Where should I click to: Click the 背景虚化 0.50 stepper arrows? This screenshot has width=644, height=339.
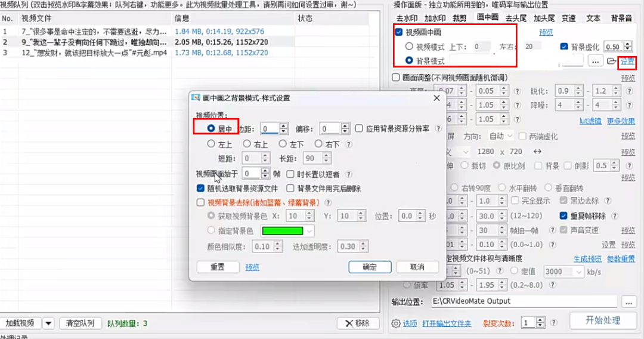tap(627, 47)
